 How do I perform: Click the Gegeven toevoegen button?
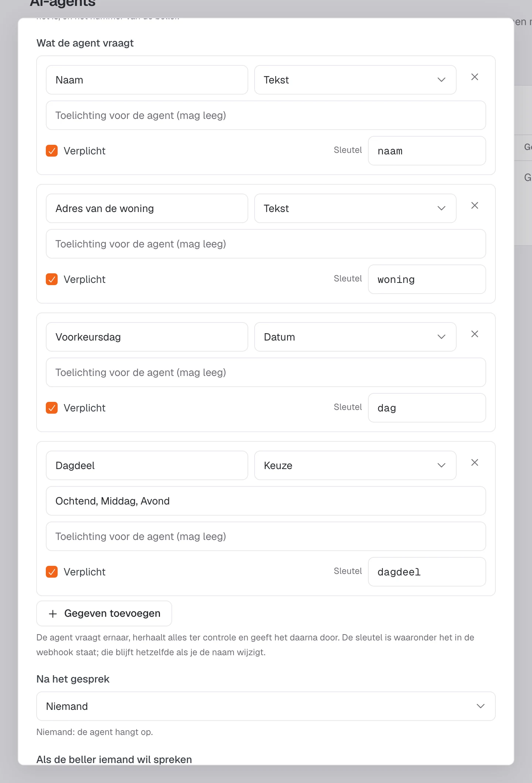click(104, 613)
